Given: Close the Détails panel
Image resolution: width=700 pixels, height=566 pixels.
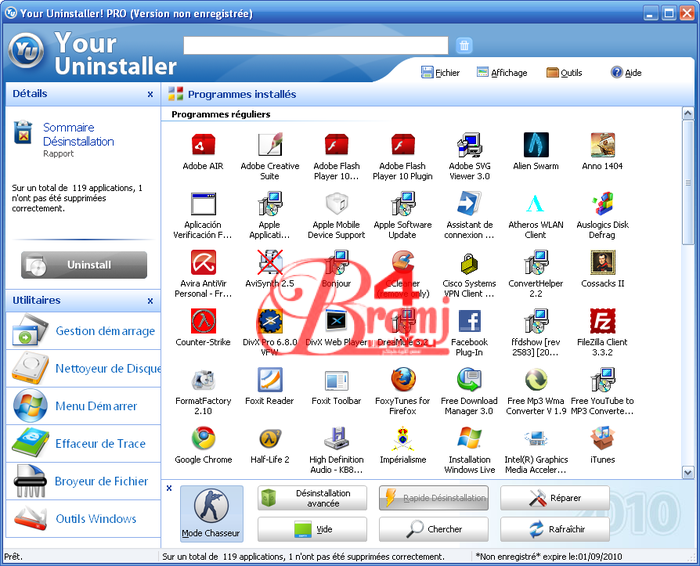Looking at the screenshot, I should pos(150,94).
